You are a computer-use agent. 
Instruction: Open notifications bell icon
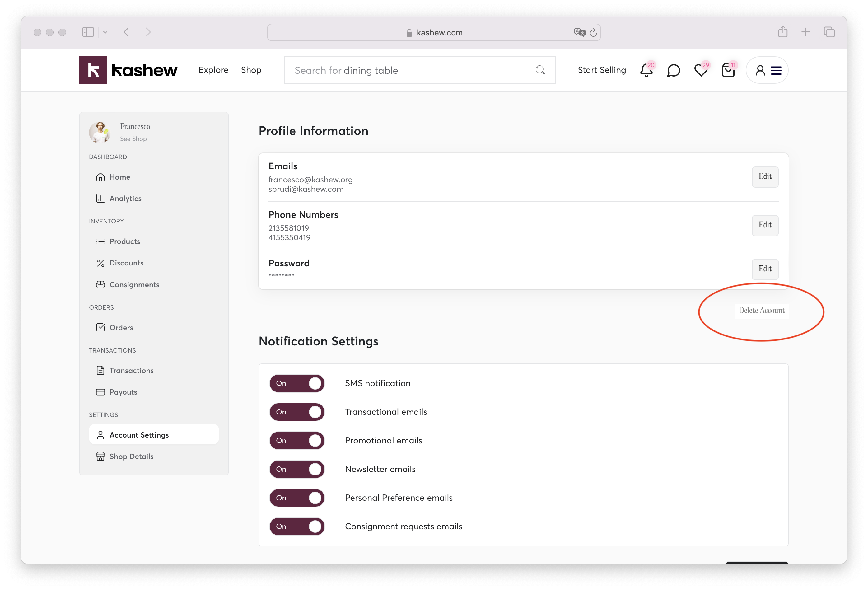646,70
